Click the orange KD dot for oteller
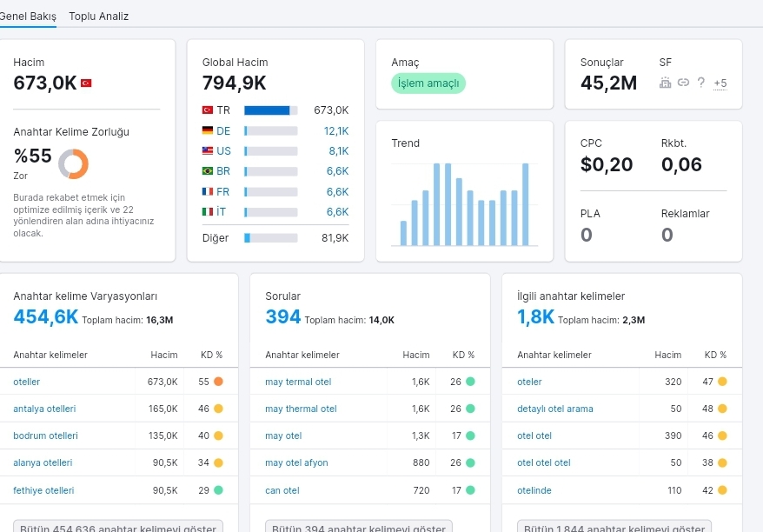 coord(218,382)
